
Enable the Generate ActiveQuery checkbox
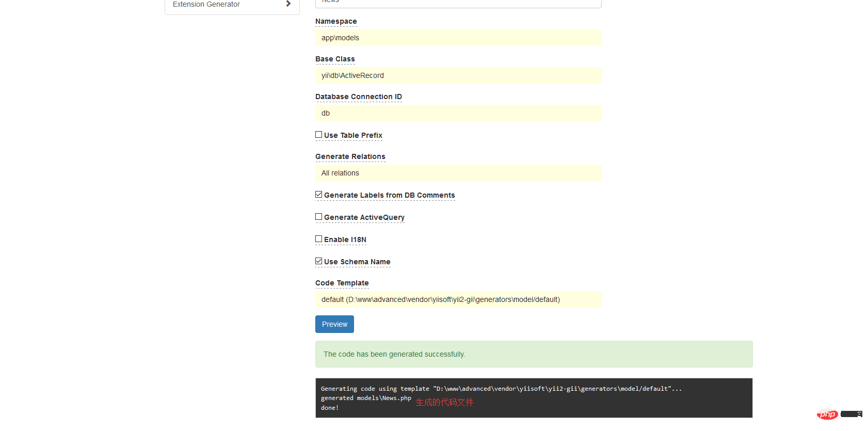[x=319, y=217]
